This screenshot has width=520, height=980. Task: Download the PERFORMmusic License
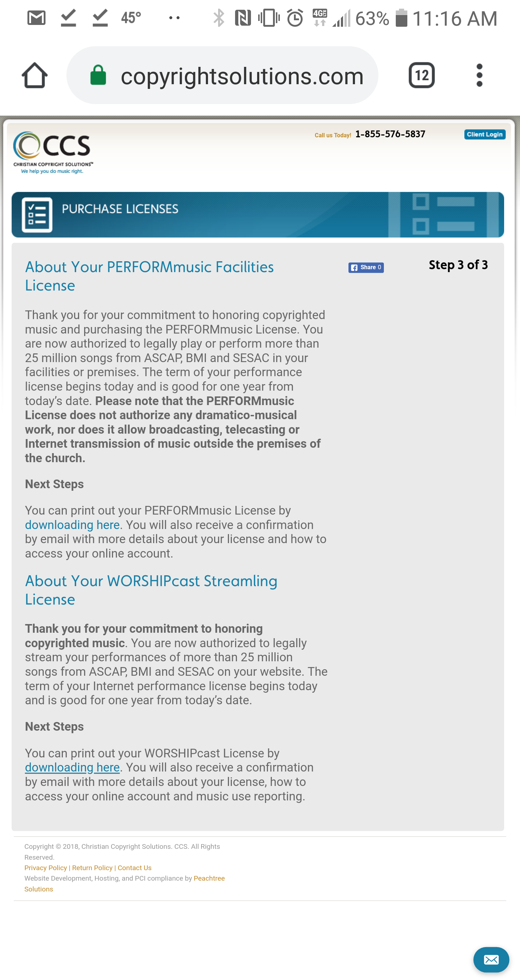pos(72,525)
